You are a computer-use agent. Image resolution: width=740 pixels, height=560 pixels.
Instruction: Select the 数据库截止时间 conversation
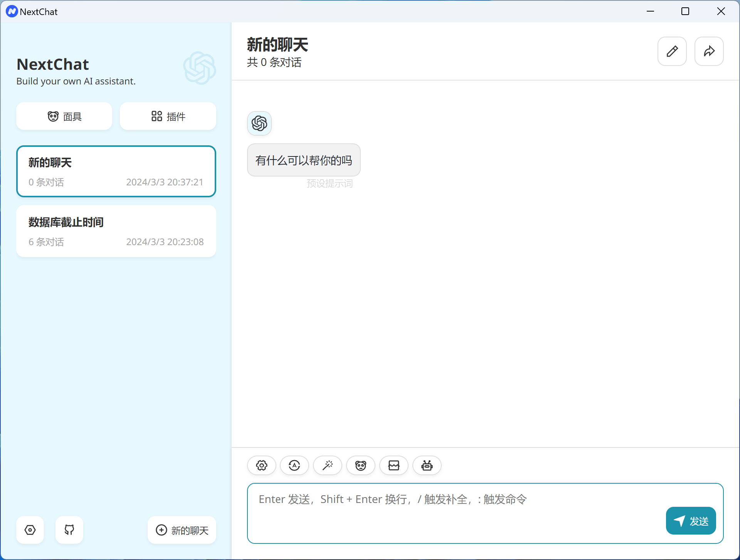click(x=116, y=231)
